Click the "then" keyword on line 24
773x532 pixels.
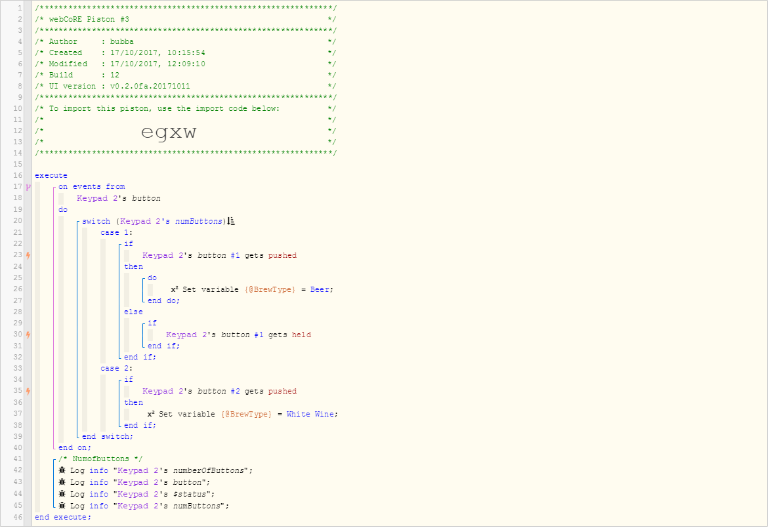coord(134,267)
